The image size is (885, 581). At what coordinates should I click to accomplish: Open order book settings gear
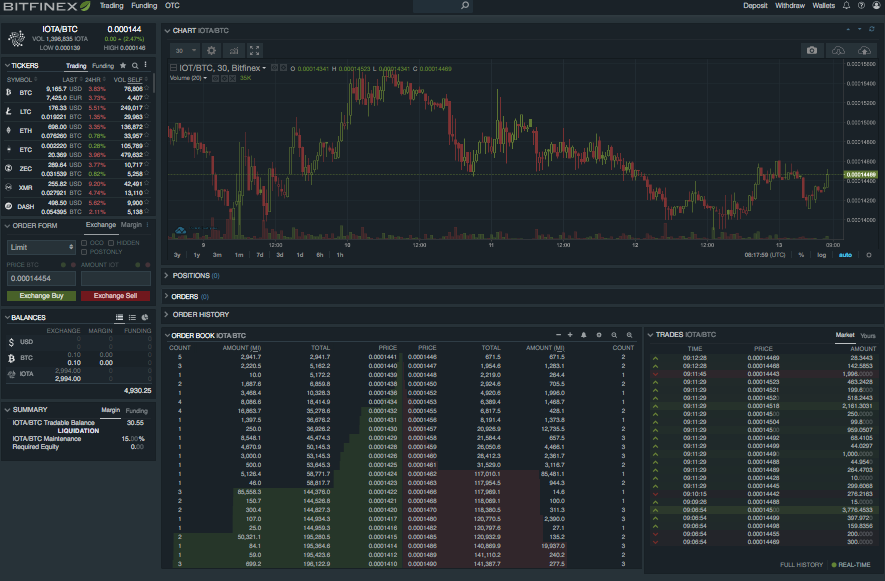point(599,335)
